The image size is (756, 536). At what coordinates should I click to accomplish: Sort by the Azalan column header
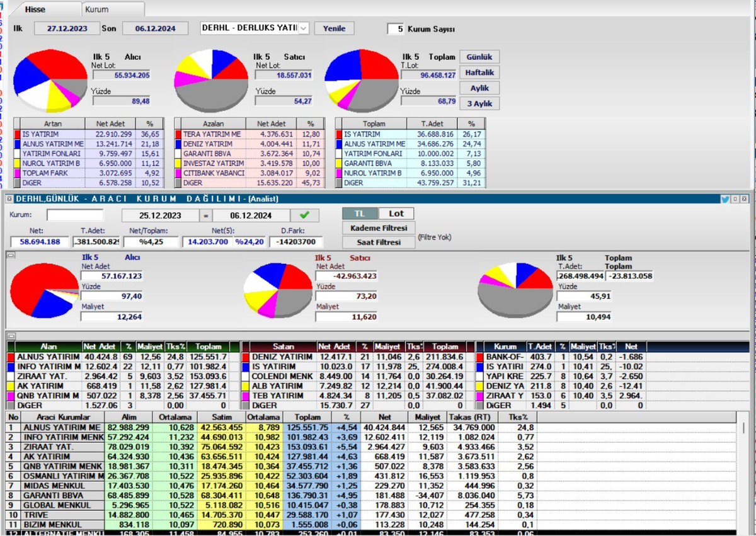(214, 123)
